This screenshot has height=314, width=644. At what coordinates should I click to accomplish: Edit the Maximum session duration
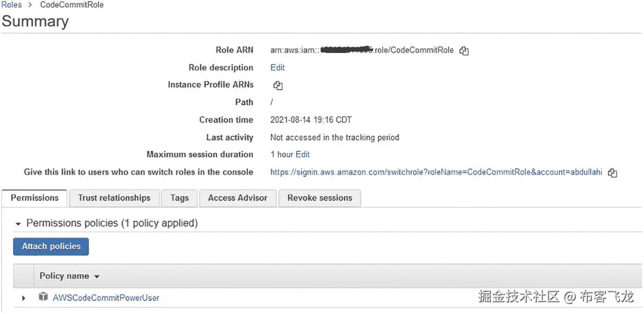tap(303, 155)
